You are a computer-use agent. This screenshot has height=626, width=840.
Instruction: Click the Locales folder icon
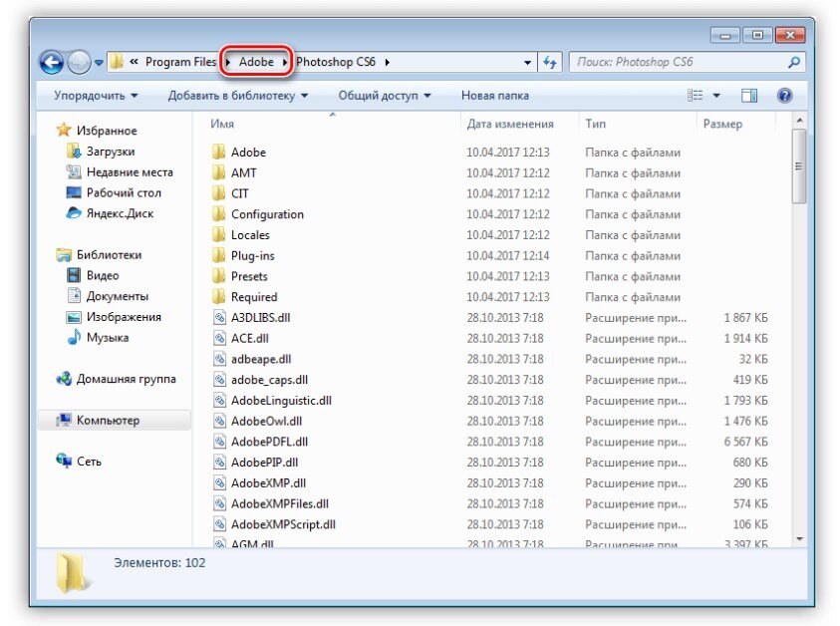[x=218, y=235]
